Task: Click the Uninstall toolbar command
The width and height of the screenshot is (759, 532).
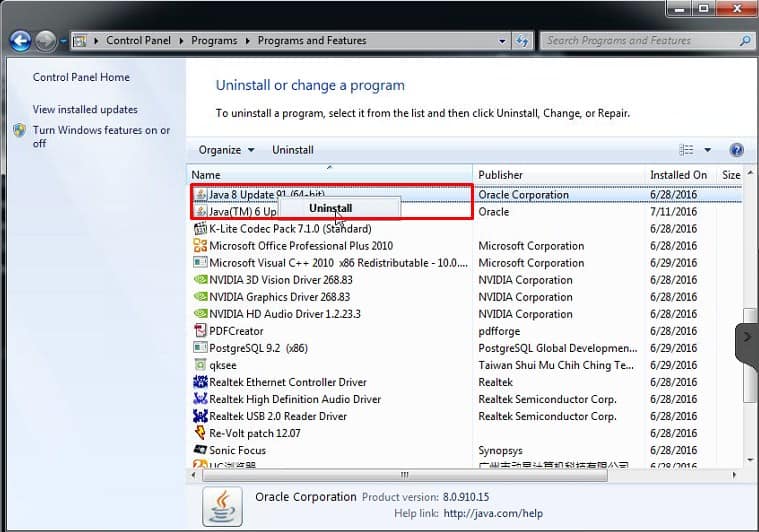Action: 293,150
